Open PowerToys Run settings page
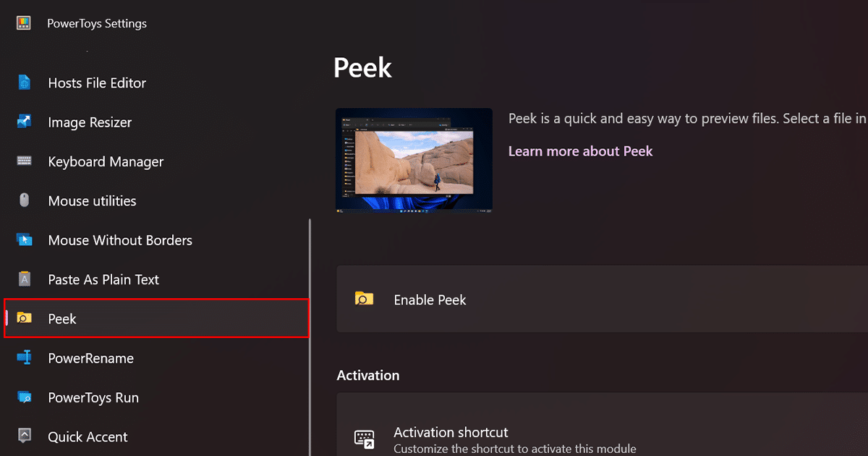 click(x=93, y=397)
